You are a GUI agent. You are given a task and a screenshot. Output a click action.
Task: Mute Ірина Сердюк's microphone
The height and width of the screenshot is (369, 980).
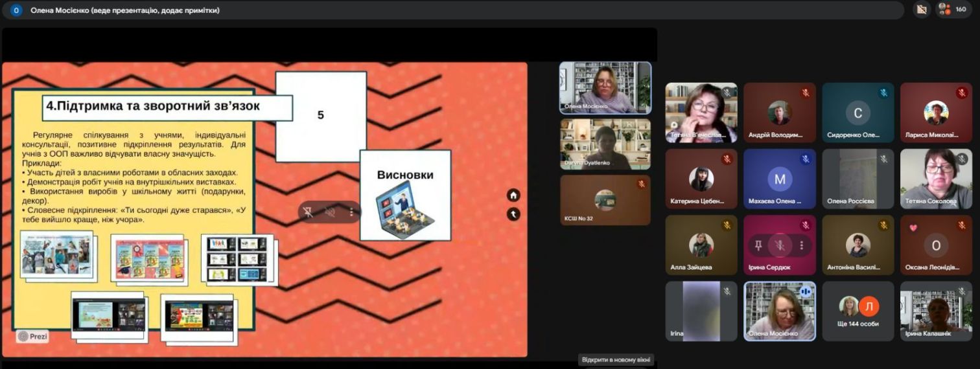point(780,245)
